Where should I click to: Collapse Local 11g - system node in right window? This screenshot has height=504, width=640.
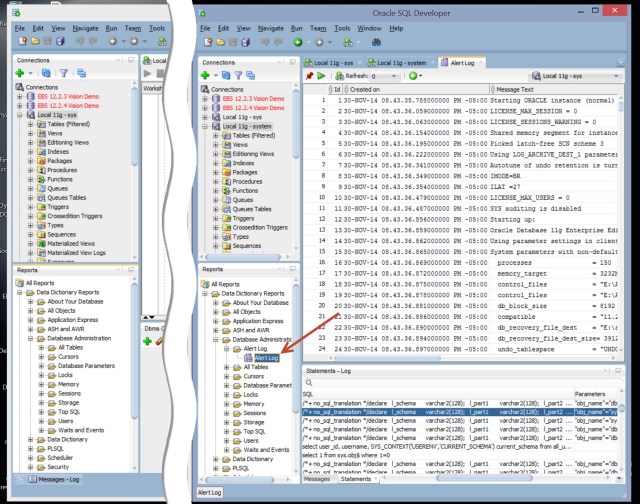pyautogui.click(x=205, y=127)
